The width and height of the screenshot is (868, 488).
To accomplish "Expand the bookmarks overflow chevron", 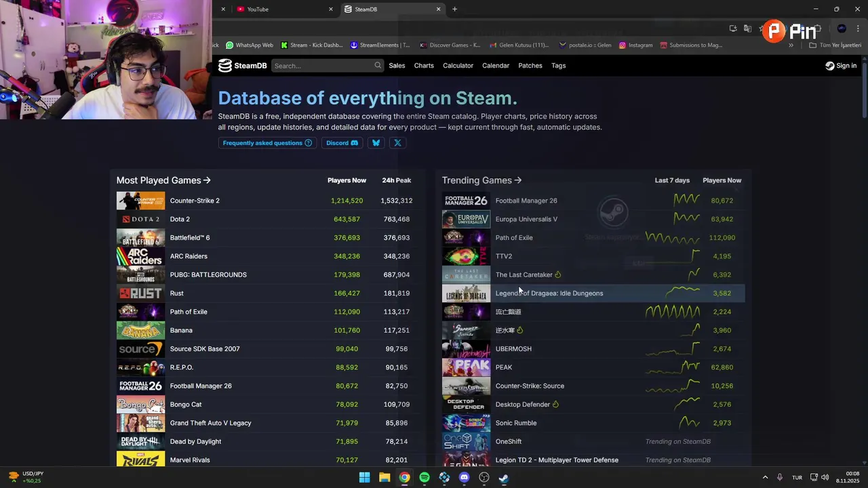I will (791, 45).
